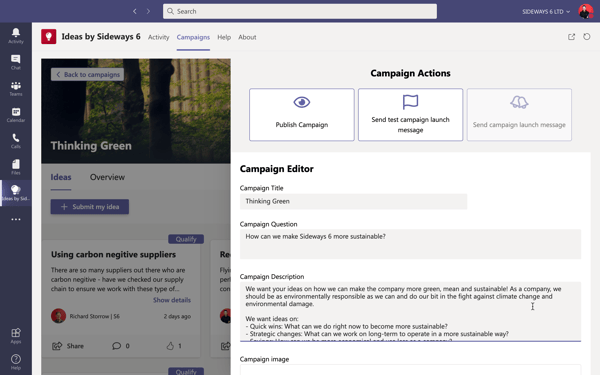Like the carbon negitive suppliers idea
600x375 pixels.
170,346
